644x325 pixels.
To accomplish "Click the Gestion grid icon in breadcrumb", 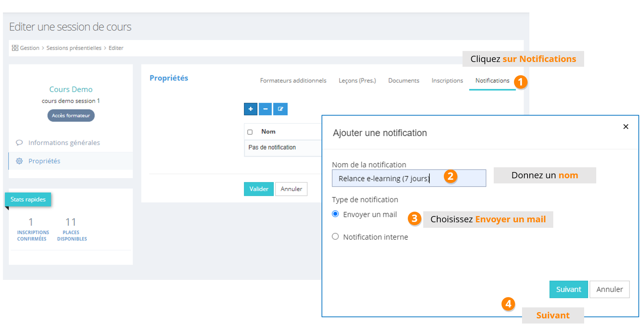I will coord(15,48).
